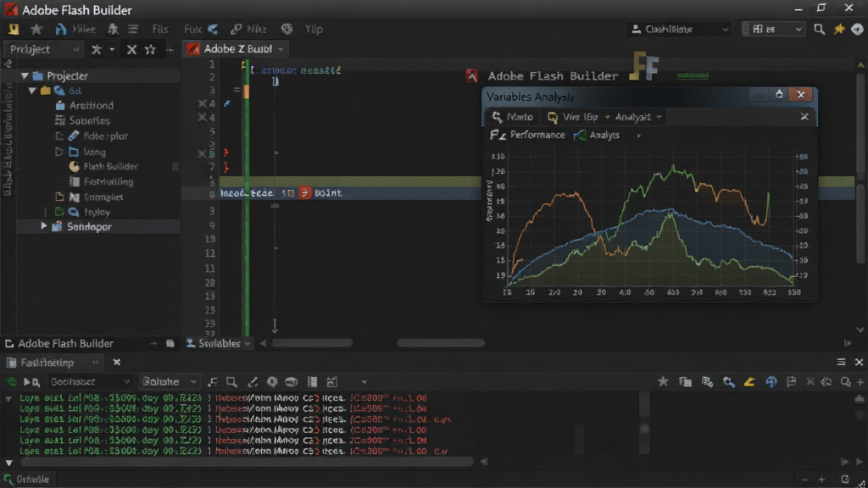Switch to the Analyts tab in Variables Analysis
Screen dimensions: 868x488
point(598,135)
